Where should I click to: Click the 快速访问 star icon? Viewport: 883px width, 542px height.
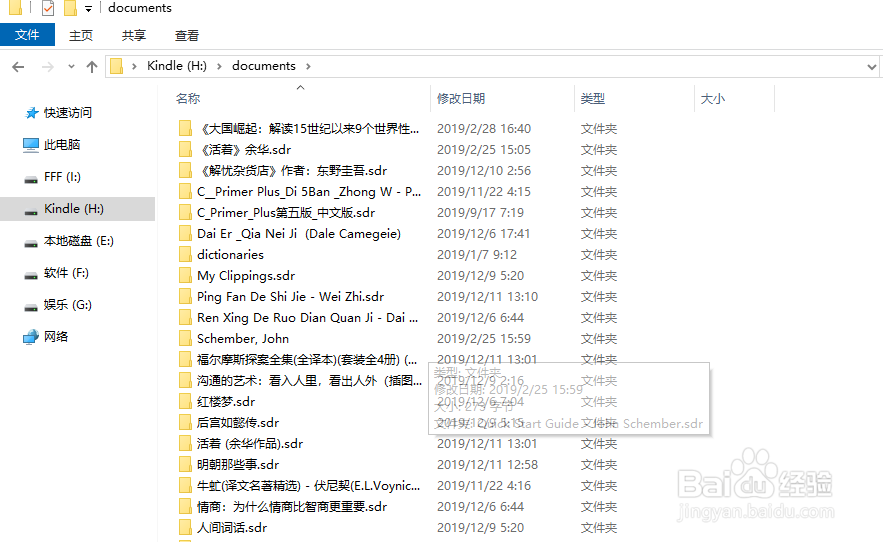pos(32,113)
